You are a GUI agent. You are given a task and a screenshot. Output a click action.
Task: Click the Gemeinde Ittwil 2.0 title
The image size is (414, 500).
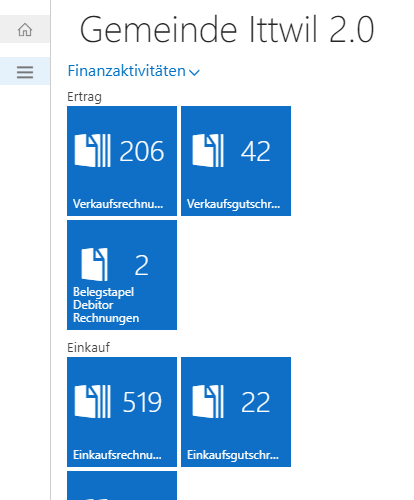point(227,30)
